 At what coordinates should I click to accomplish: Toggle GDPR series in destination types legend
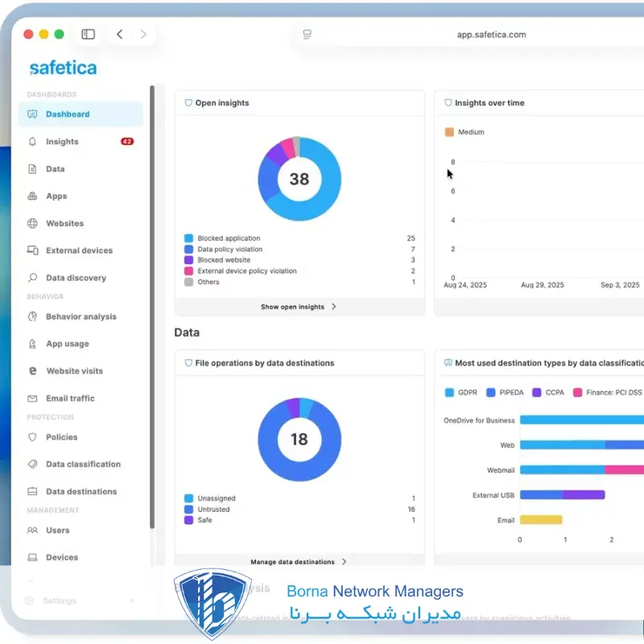[450, 393]
